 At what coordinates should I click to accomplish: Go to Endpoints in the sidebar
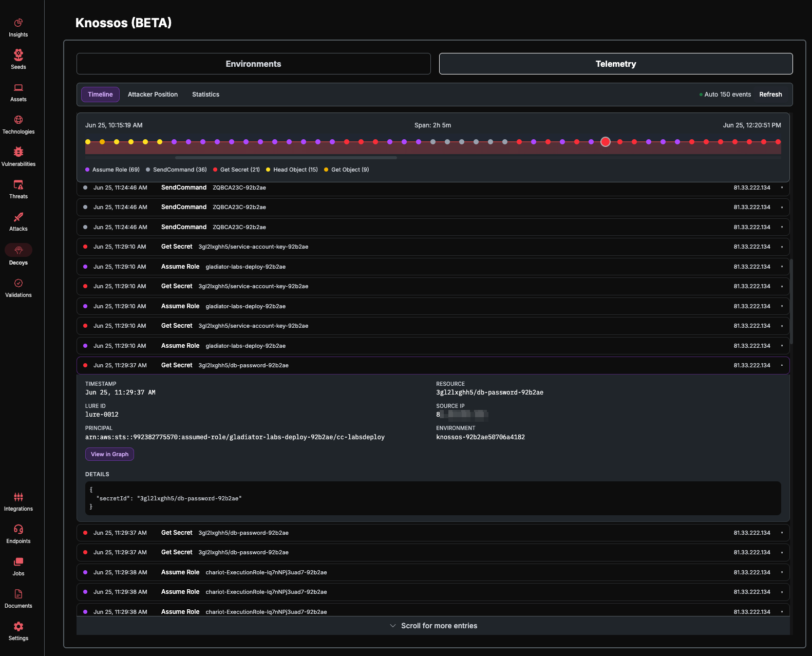[x=18, y=534]
